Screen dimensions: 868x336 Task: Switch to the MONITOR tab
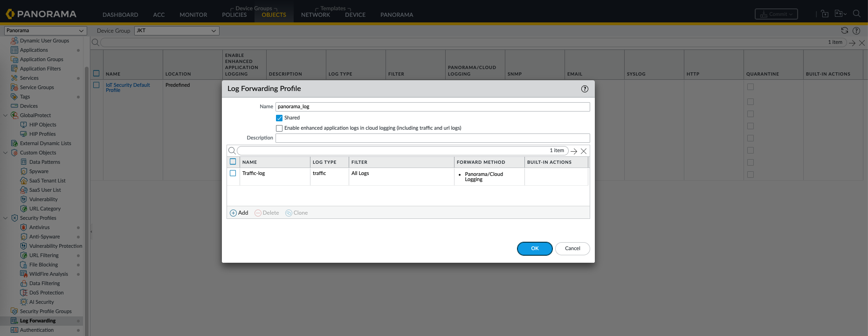[193, 15]
